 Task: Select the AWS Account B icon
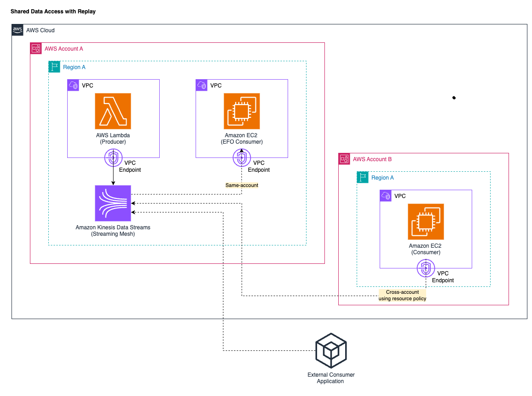(x=344, y=159)
